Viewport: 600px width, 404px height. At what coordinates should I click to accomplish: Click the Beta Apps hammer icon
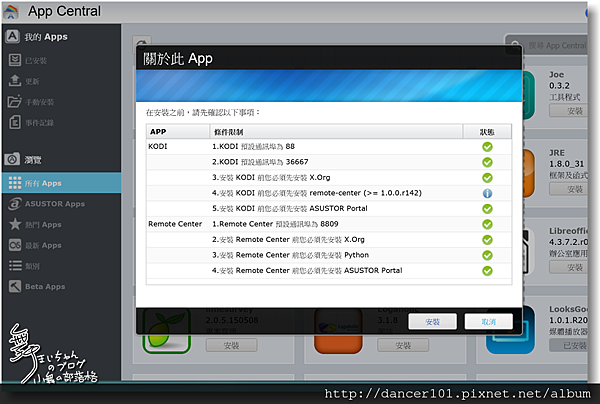tap(15, 286)
